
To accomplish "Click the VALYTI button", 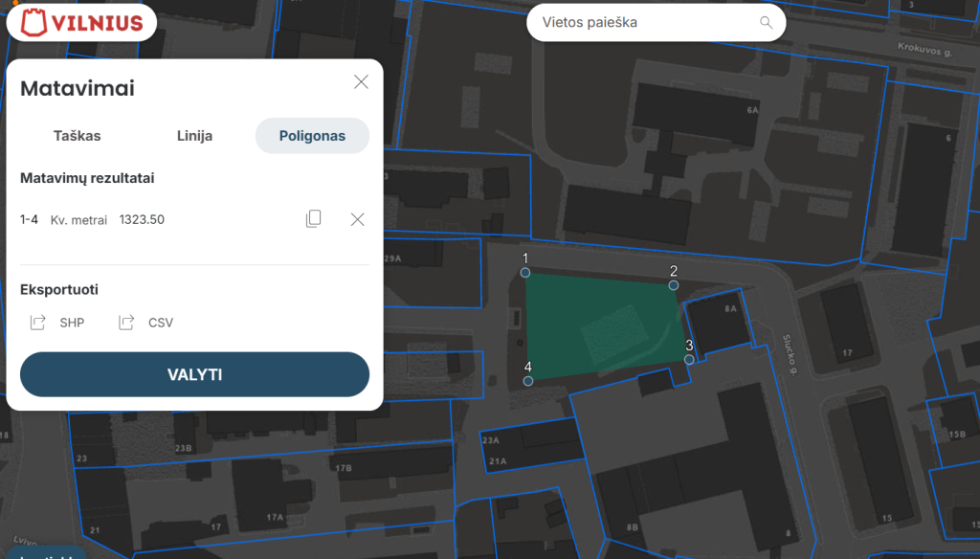I will (194, 374).
